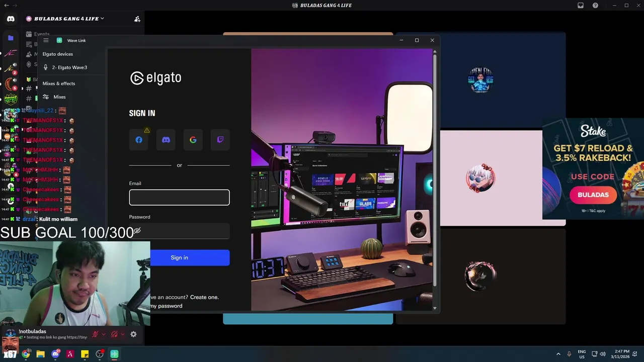Sign in with the Google icon
The image size is (644, 362).
(193, 140)
